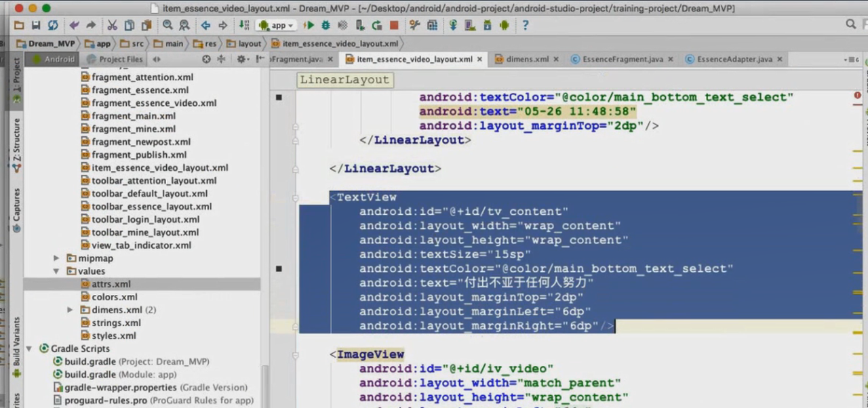Viewport: 868px width, 408px height.
Task: Expand the mipmap folder in project tree
Action: pyautogui.click(x=57, y=258)
